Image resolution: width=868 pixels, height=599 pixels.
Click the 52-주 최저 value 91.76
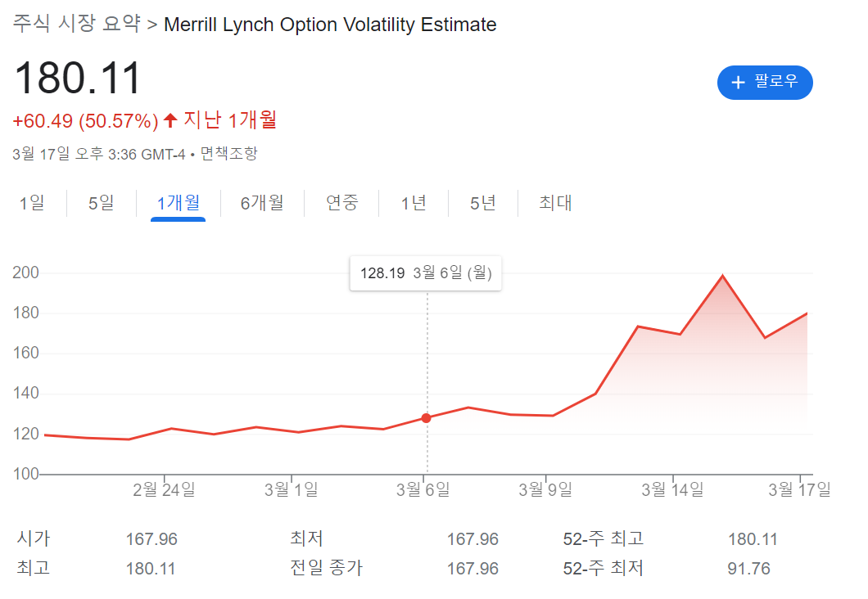tap(748, 569)
